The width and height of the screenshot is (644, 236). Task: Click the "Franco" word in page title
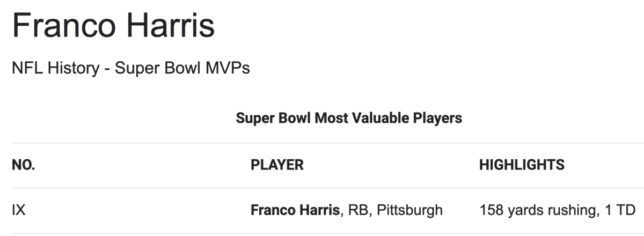63,25
